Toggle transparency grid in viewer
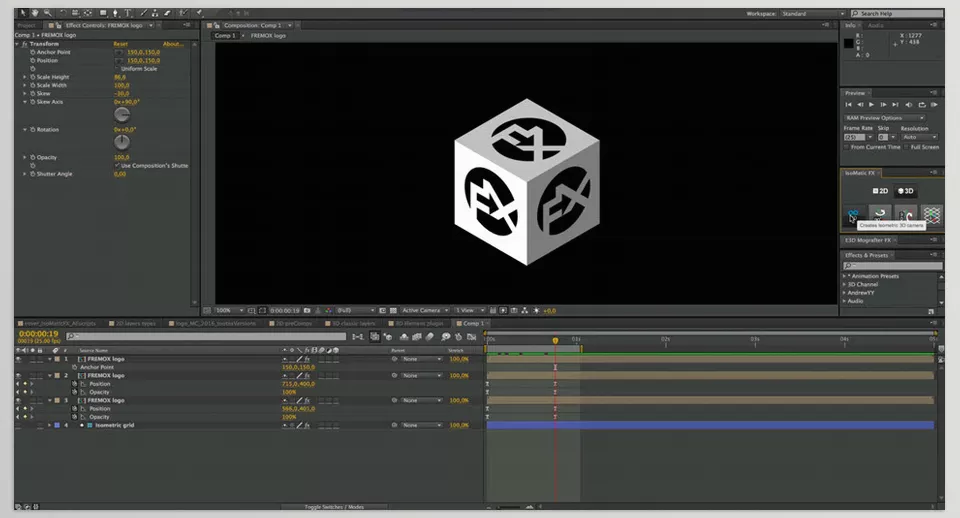This screenshot has width=960, height=518. [394, 310]
